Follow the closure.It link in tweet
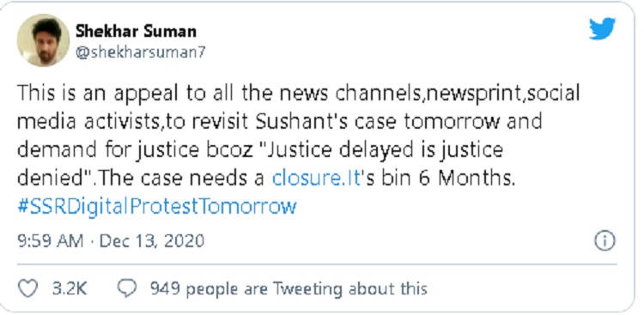 coord(316,179)
